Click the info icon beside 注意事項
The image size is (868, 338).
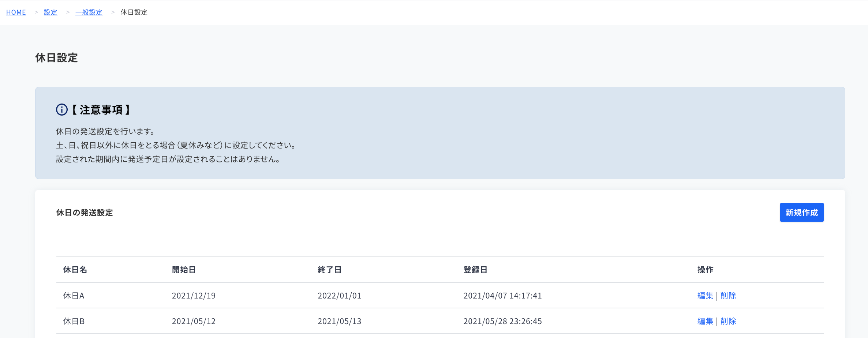tap(62, 109)
